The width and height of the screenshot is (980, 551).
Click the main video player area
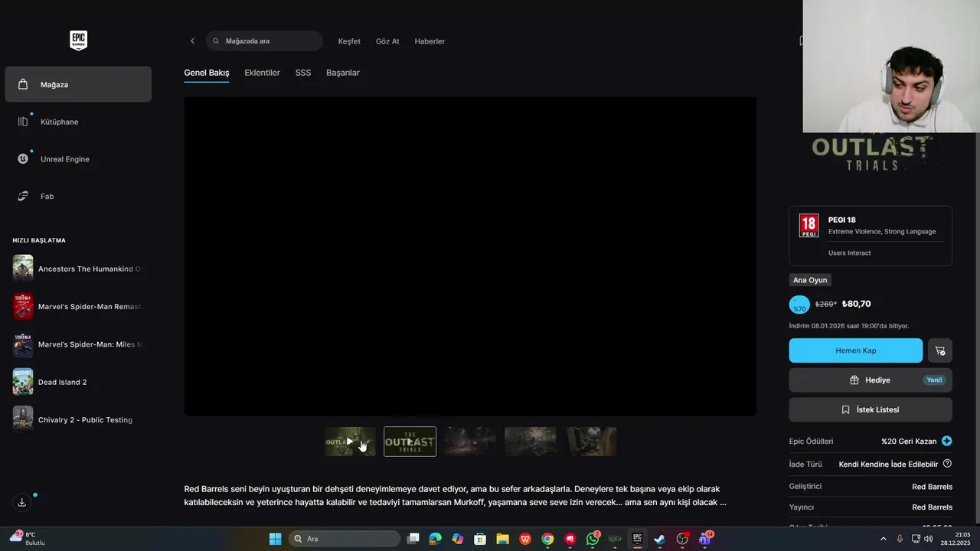(470, 256)
